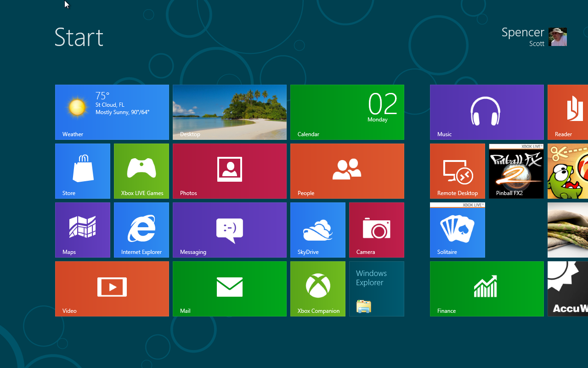Open Windows Explorer
This screenshot has width=588, height=368.
[376, 288]
